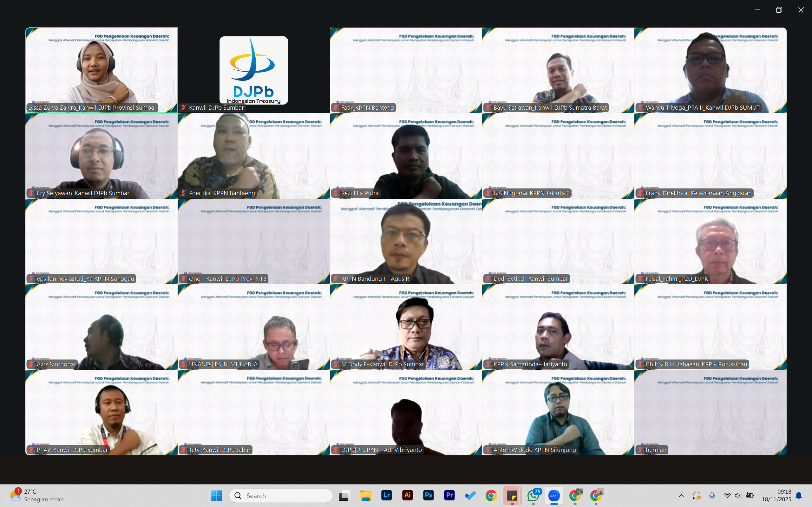Open Adobe Lightroom from taskbar
The image size is (812, 507).
click(387, 495)
